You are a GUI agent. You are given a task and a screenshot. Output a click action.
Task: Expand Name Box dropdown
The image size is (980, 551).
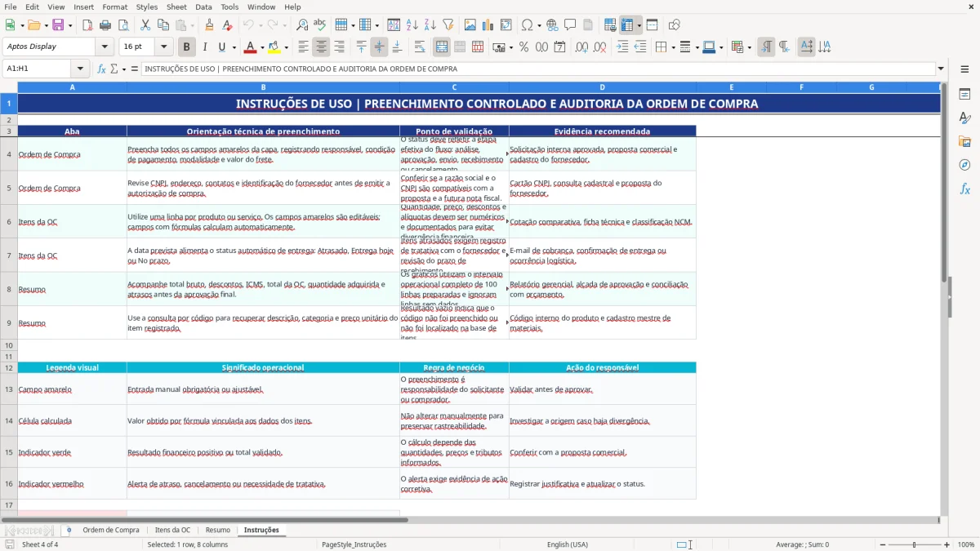click(80, 69)
